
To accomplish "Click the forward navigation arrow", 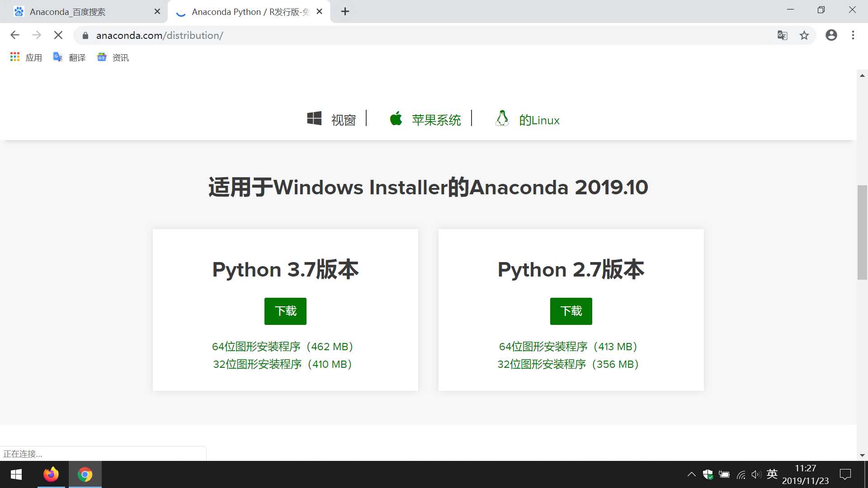I will (37, 35).
